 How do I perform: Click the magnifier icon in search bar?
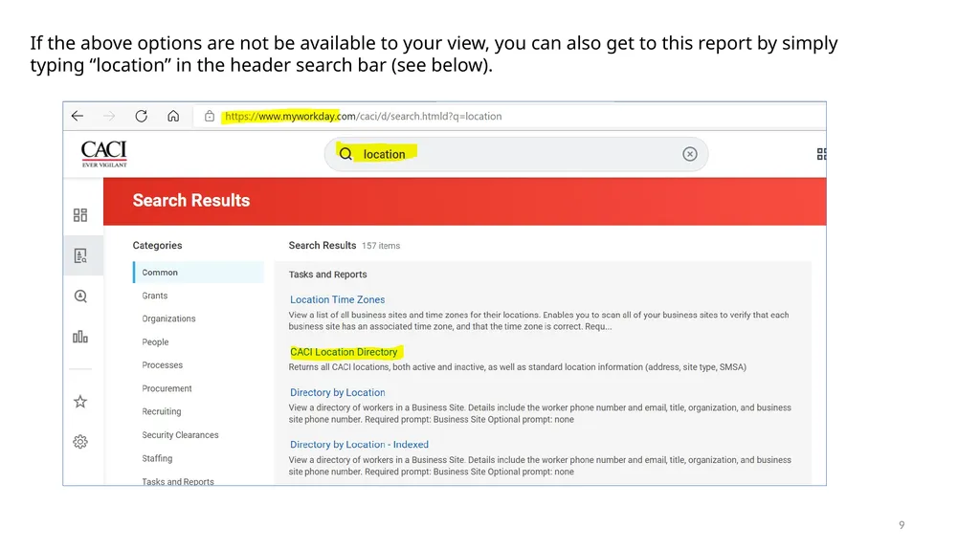(345, 154)
